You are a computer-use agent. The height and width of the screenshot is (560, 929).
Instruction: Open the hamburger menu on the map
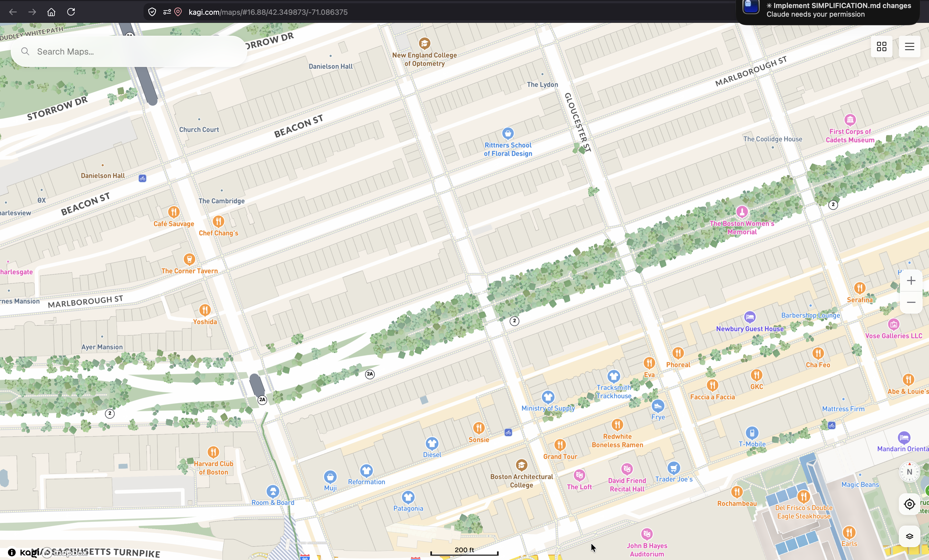(x=909, y=46)
